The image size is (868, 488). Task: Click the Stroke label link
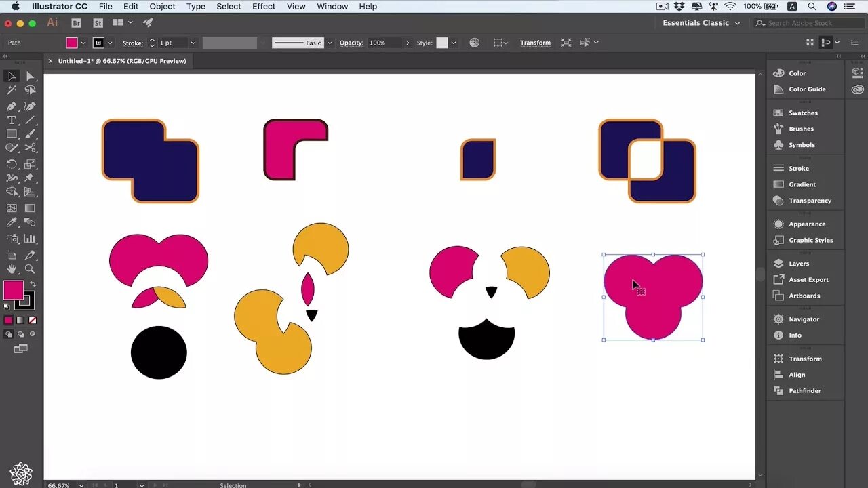[x=133, y=43]
